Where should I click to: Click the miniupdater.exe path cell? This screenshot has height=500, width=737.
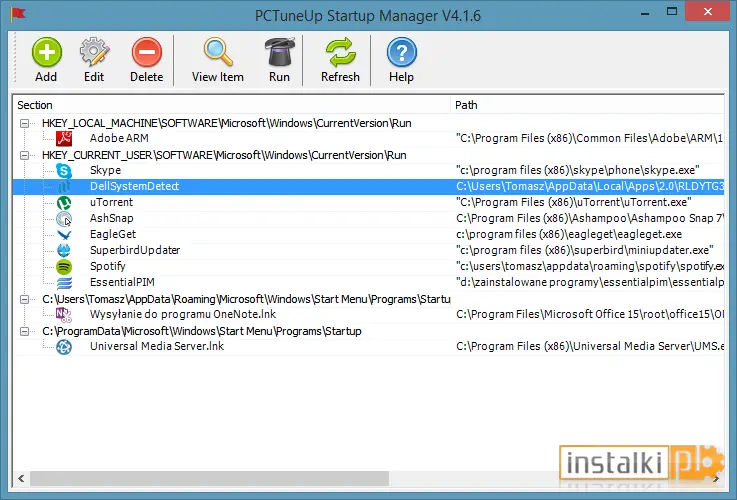pyautogui.click(x=585, y=250)
